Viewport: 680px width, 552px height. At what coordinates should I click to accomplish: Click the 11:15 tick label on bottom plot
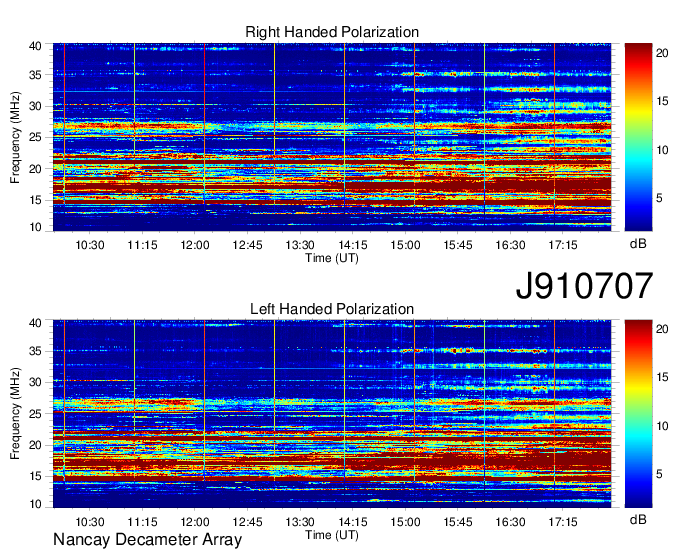point(142,522)
